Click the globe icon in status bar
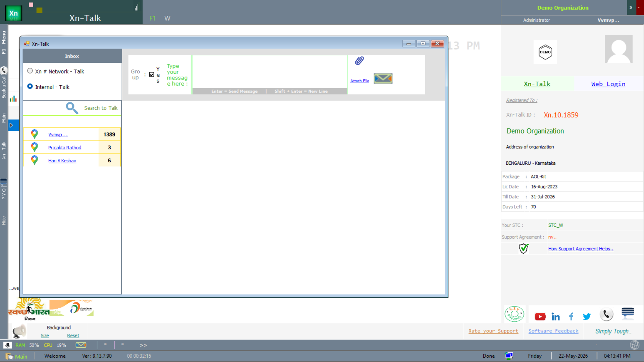The width and height of the screenshot is (644, 362). pyautogui.click(x=634, y=345)
